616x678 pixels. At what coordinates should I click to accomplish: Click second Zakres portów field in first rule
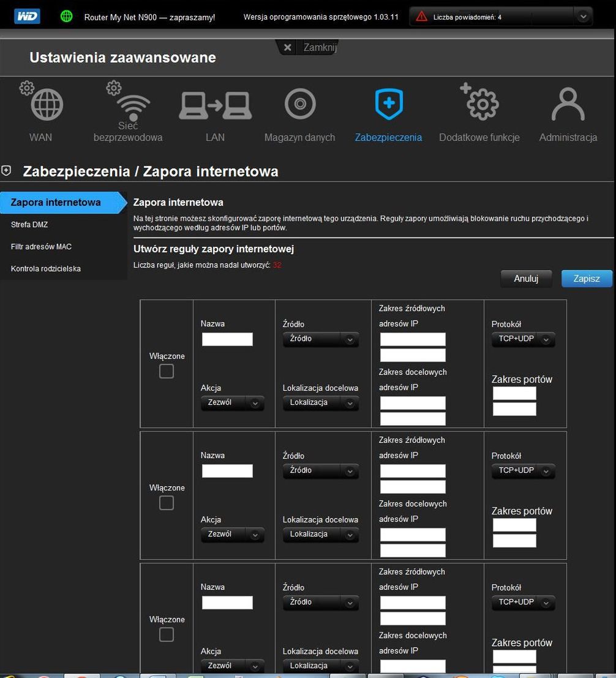(514, 409)
